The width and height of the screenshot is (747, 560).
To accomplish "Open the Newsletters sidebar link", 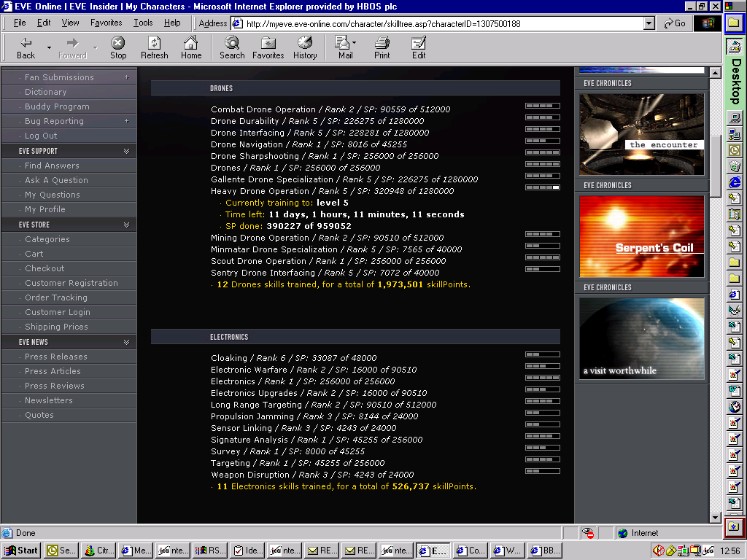I will pyautogui.click(x=49, y=400).
